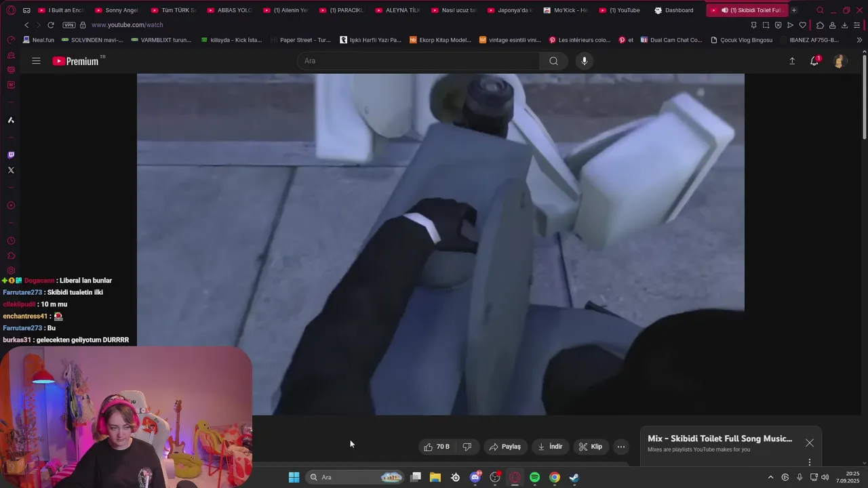Open Discord from the taskbar

tap(475, 477)
